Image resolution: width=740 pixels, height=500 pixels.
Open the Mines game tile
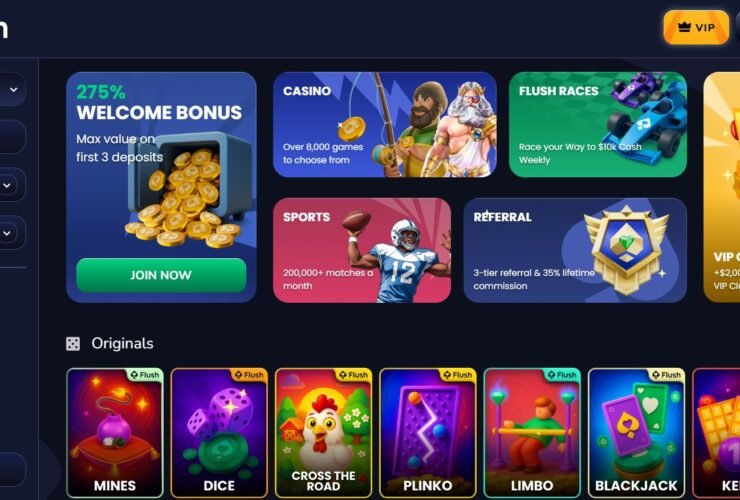[115, 433]
